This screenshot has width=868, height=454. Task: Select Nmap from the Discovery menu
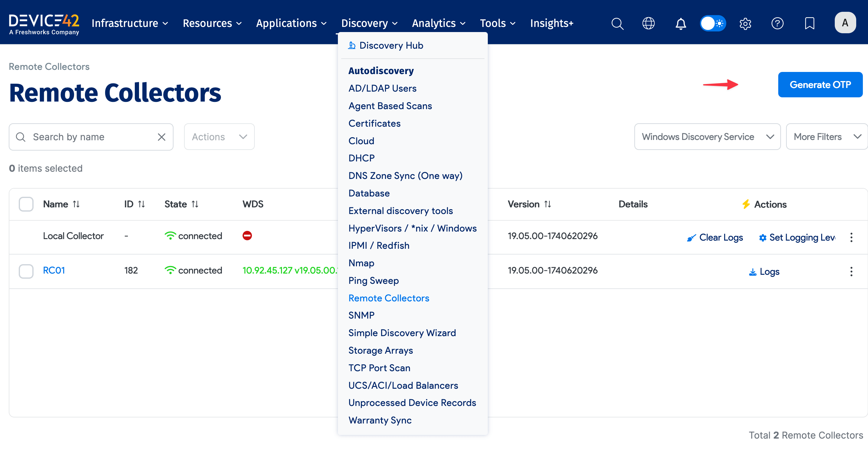pos(361,263)
